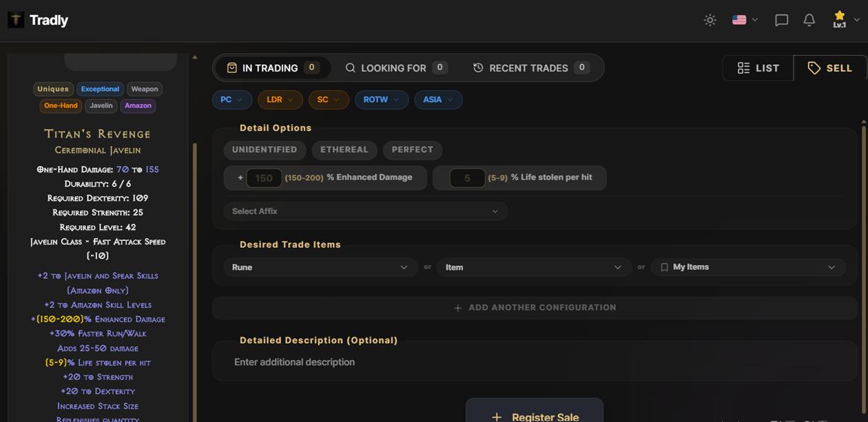Open the ASIA region dropdown
868x422 pixels.
pos(438,100)
